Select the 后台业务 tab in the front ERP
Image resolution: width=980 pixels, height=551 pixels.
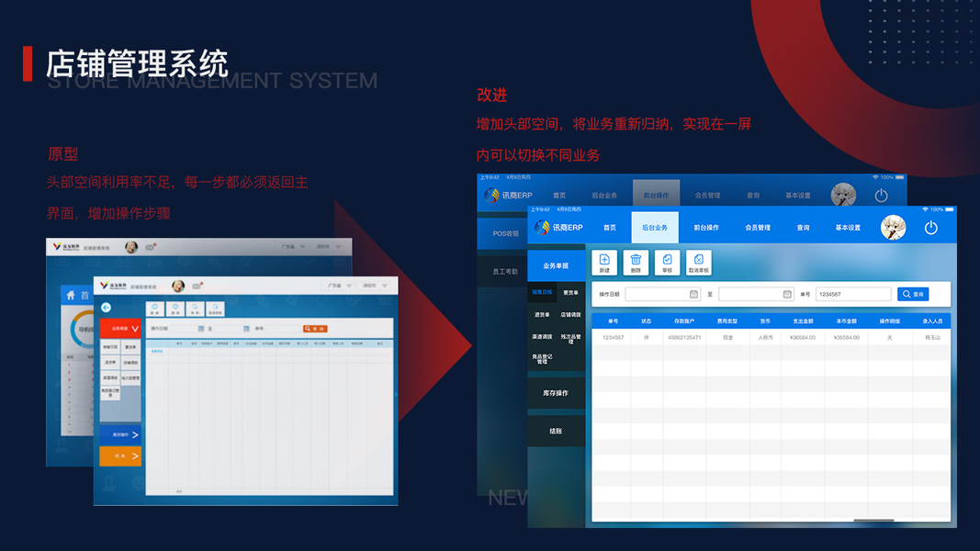click(655, 228)
